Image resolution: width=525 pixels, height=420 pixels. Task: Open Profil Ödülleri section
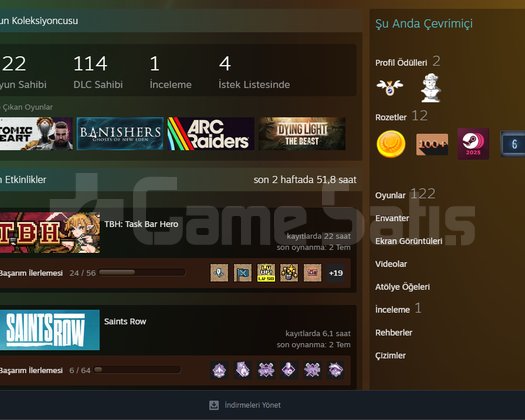tap(401, 63)
